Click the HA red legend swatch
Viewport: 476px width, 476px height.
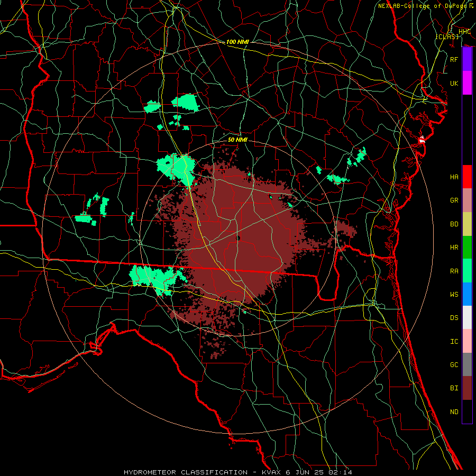click(x=467, y=177)
